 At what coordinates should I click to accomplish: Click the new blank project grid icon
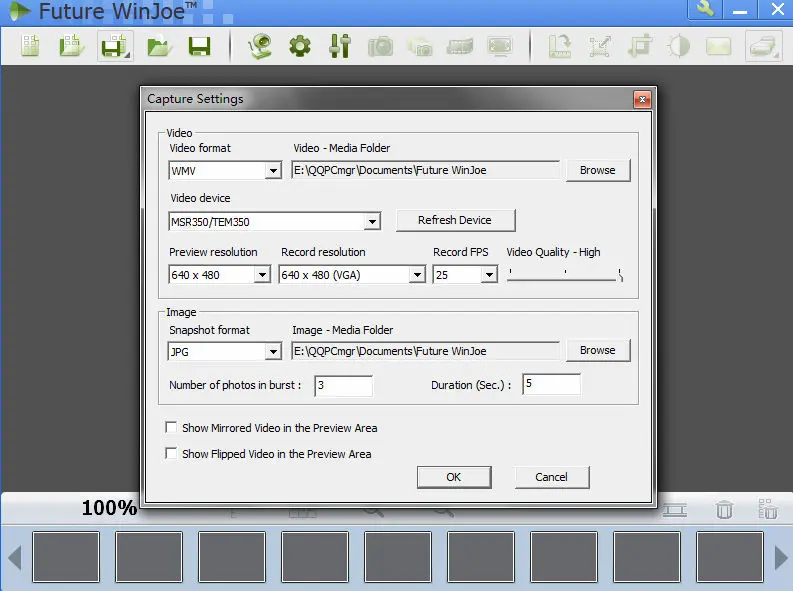30,46
